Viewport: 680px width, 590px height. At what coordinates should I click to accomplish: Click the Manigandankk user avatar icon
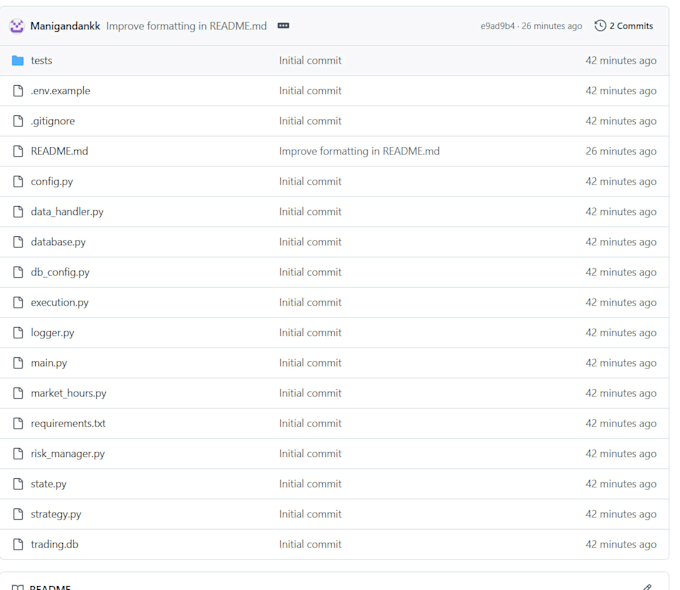tap(16, 26)
